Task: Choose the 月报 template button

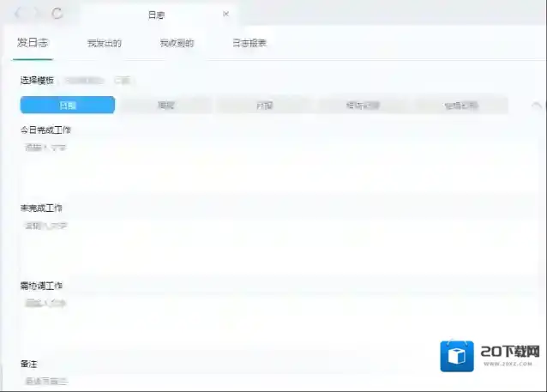Action: [x=264, y=105]
